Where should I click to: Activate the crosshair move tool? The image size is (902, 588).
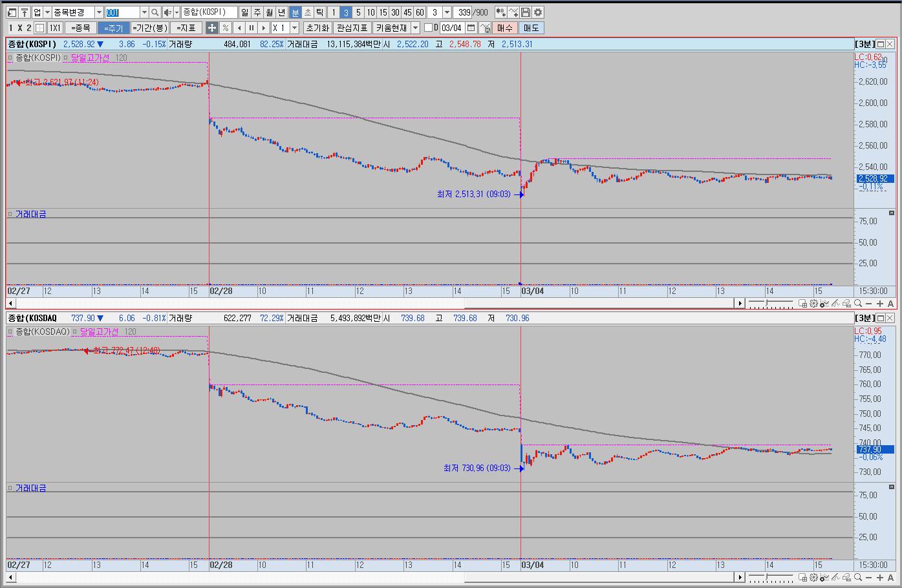pyautogui.click(x=212, y=28)
